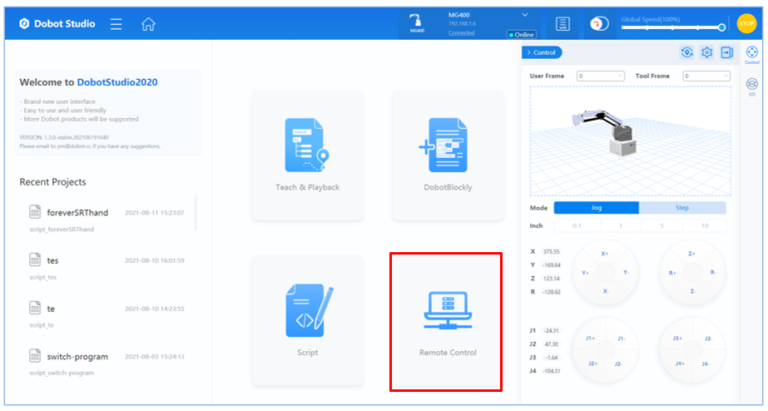Screen dimensions: 768x411
Task: Expand the Tool Frame dropdown
Action: pyautogui.click(x=706, y=76)
